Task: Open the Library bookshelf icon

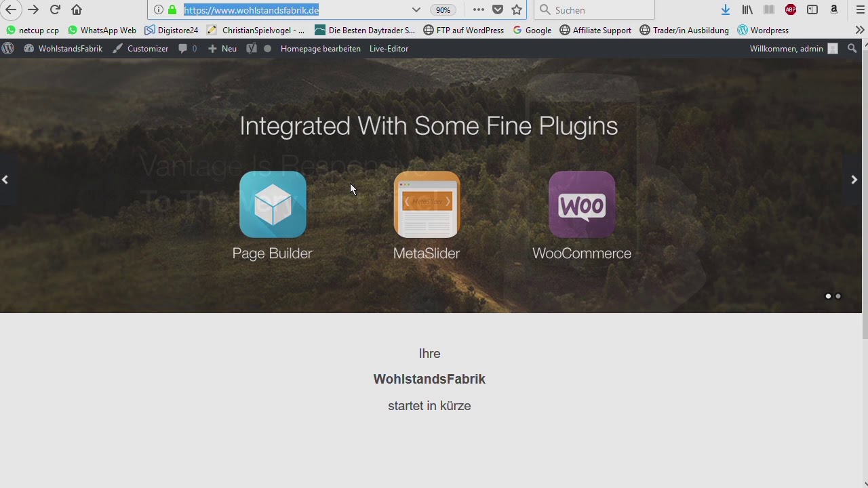Action: pos(747,9)
